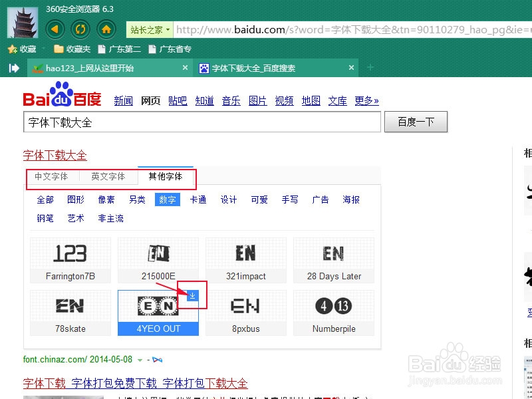Open the 字体打包免费下载 result link
The width and height of the screenshot is (532, 399).
136,384
